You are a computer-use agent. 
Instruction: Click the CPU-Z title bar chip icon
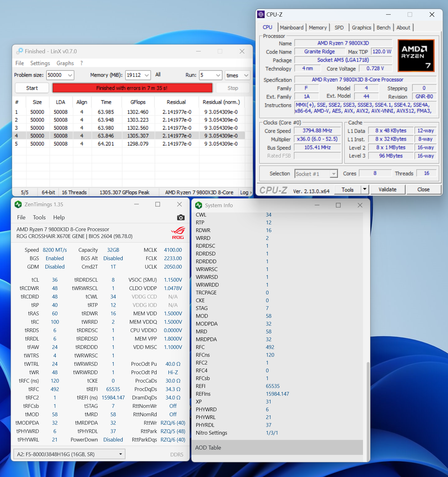point(261,14)
